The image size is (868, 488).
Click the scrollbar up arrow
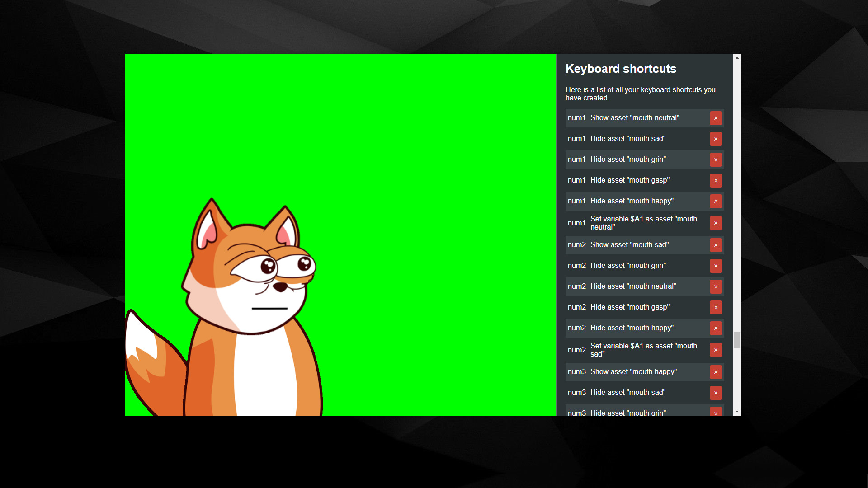tap(736, 57)
